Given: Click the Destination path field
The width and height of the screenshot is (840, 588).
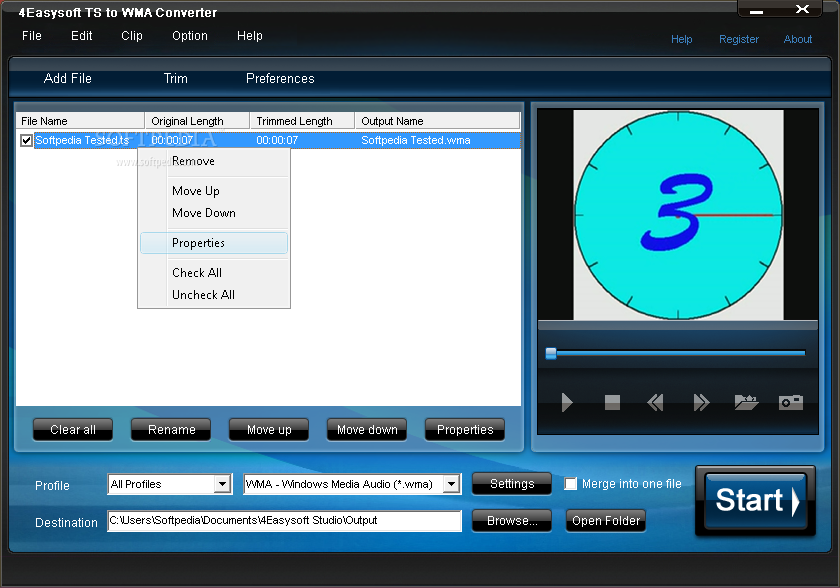Looking at the screenshot, I should [284, 521].
